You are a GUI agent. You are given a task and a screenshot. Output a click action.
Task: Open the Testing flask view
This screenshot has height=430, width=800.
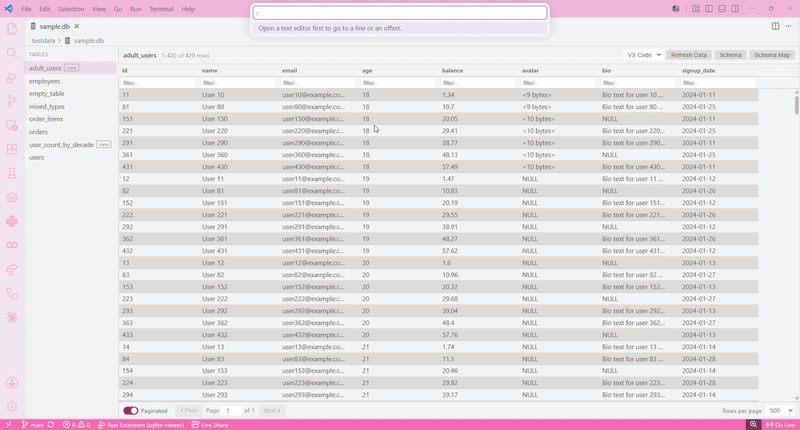(x=12, y=173)
